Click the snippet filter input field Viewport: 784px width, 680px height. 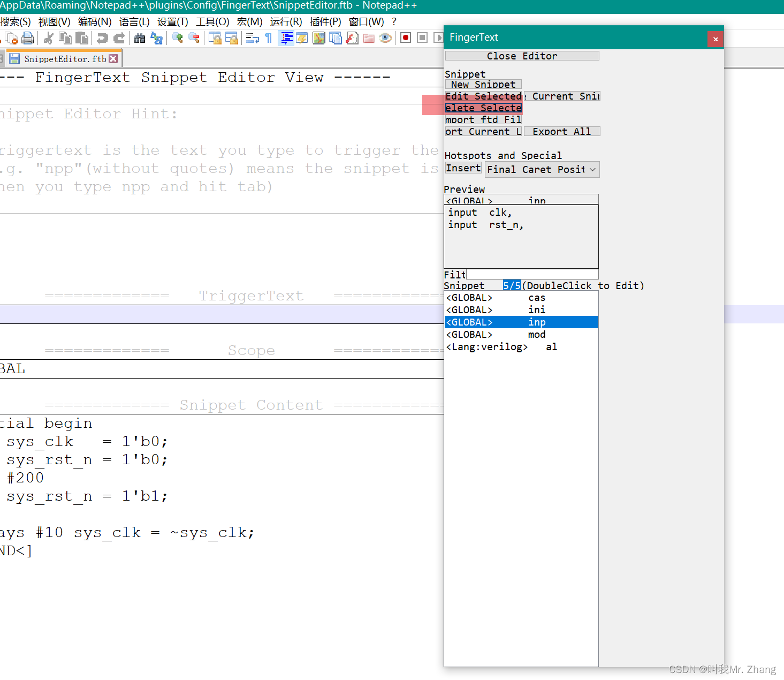[532, 274]
